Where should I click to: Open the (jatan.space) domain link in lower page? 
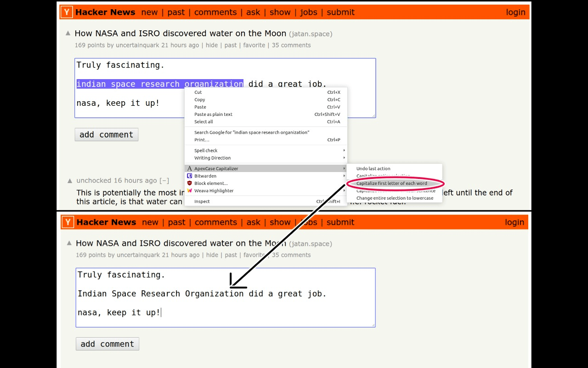(311, 244)
